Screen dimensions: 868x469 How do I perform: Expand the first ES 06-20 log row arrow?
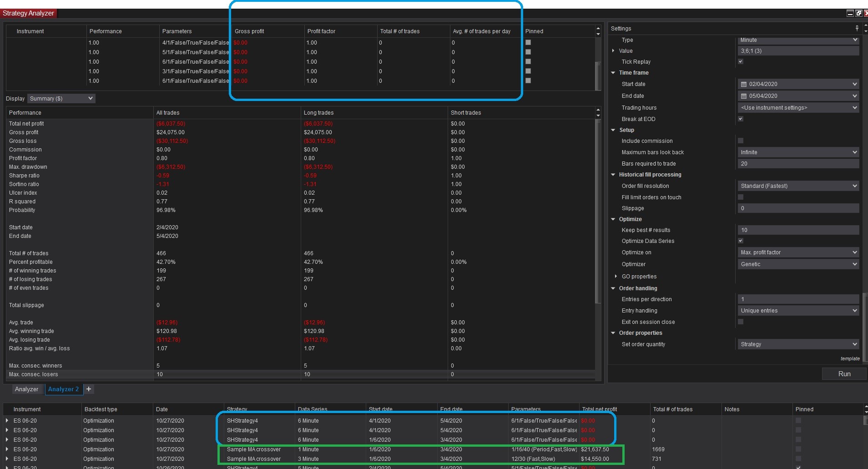click(7, 421)
